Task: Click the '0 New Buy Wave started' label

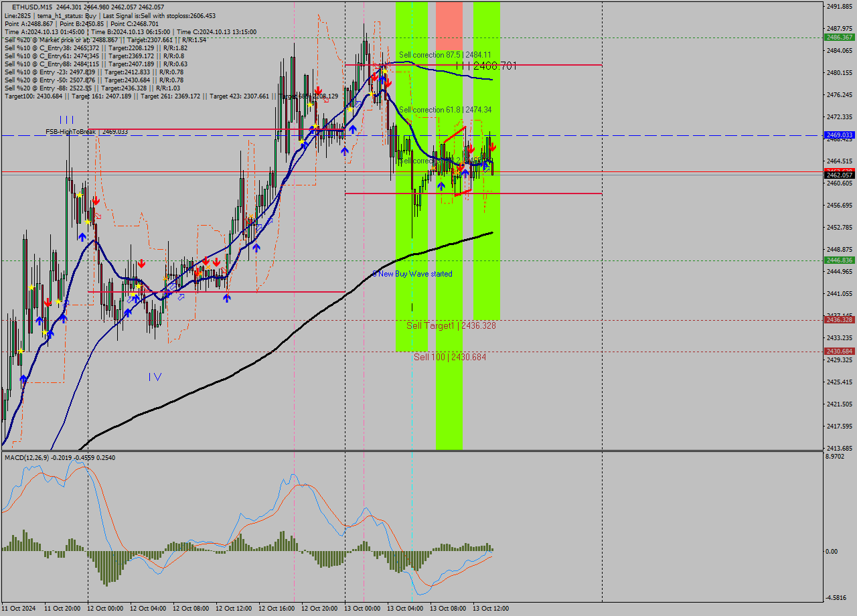Action: [x=412, y=274]
